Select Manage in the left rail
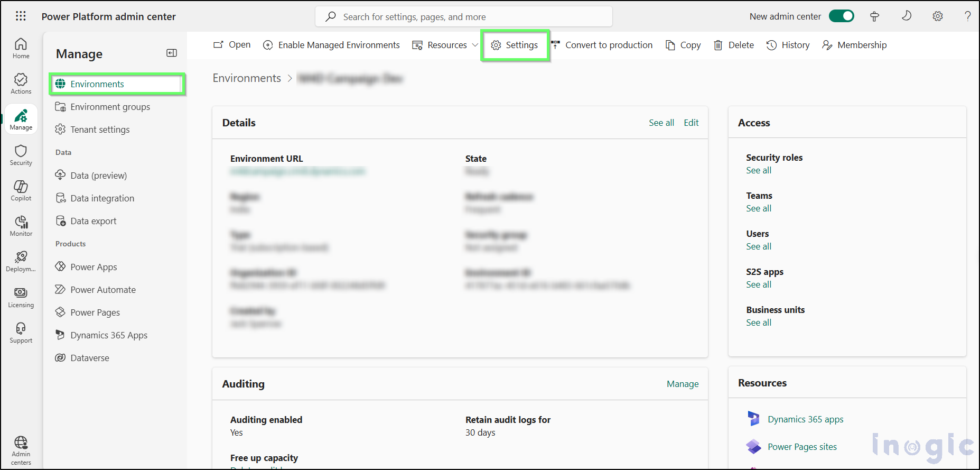 tap(21, 119)
